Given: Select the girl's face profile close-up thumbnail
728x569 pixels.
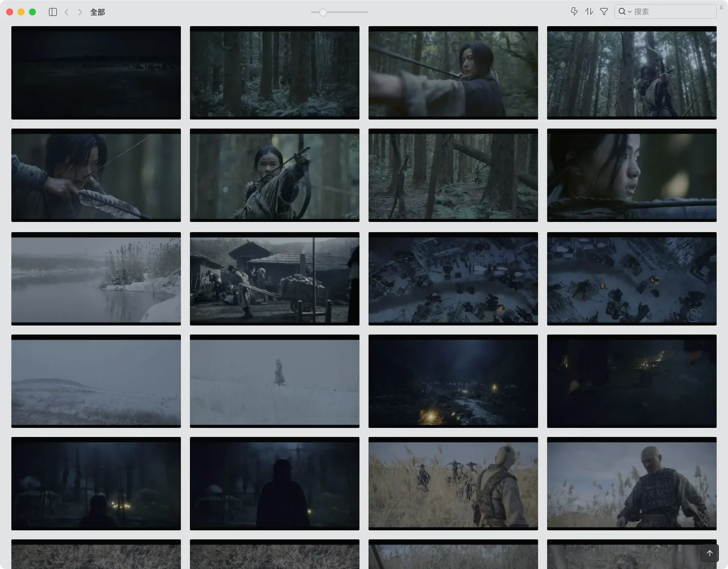Looking at the screenshot, I should pyautogui.click(x=632, y=175).
